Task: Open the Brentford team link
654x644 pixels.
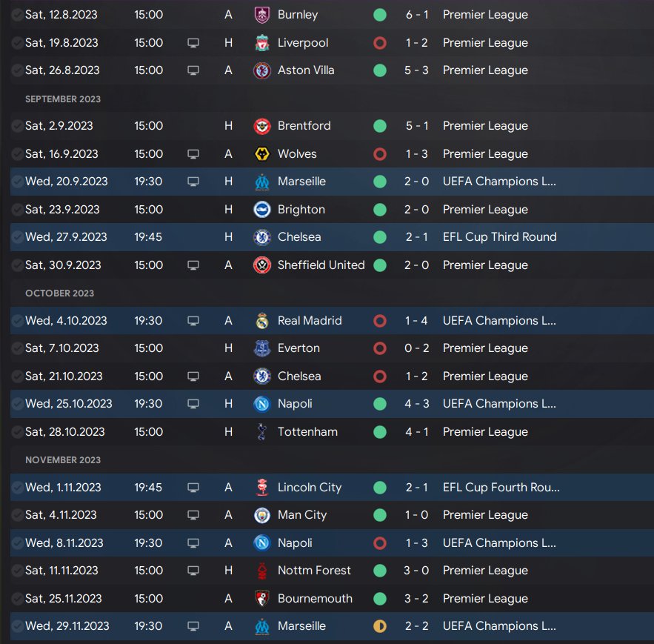Action: coord(304,126)
